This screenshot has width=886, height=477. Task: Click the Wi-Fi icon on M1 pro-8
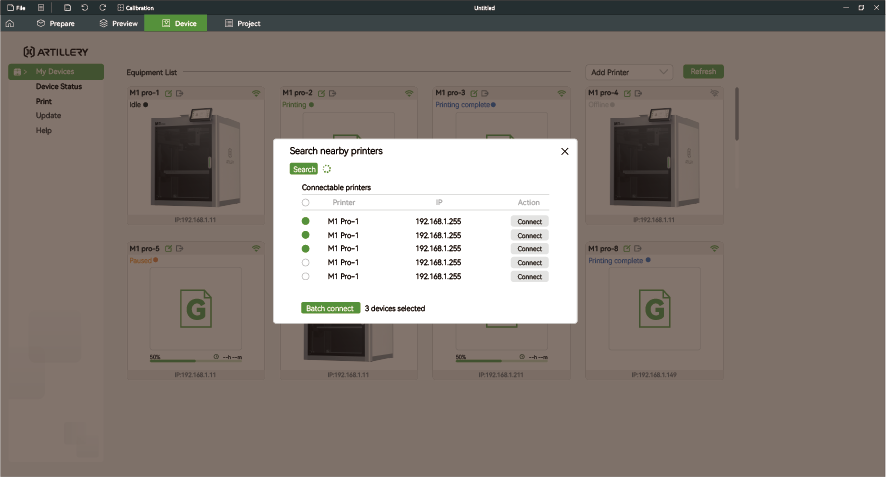pyautogui.click(x=715, y=249)
